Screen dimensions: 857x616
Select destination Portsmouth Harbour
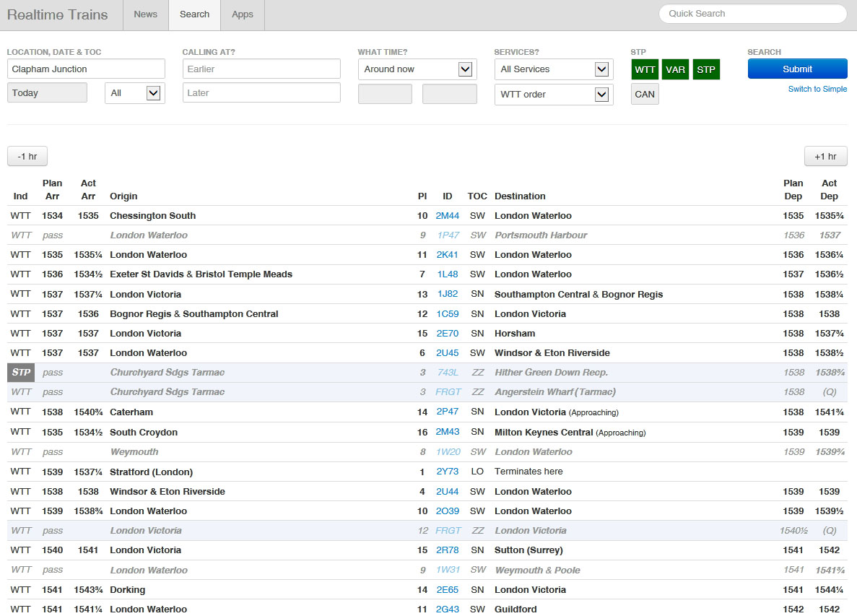(x=541, y=235)
